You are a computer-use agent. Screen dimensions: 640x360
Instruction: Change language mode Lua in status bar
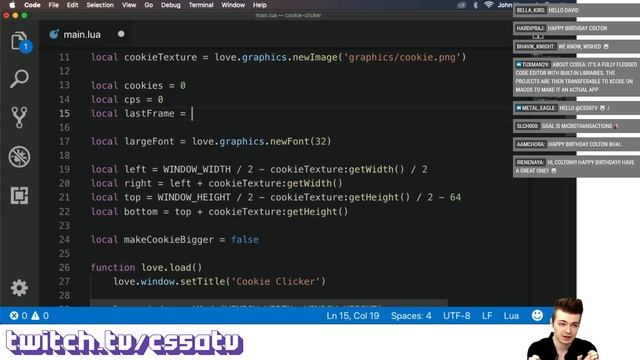511,316
